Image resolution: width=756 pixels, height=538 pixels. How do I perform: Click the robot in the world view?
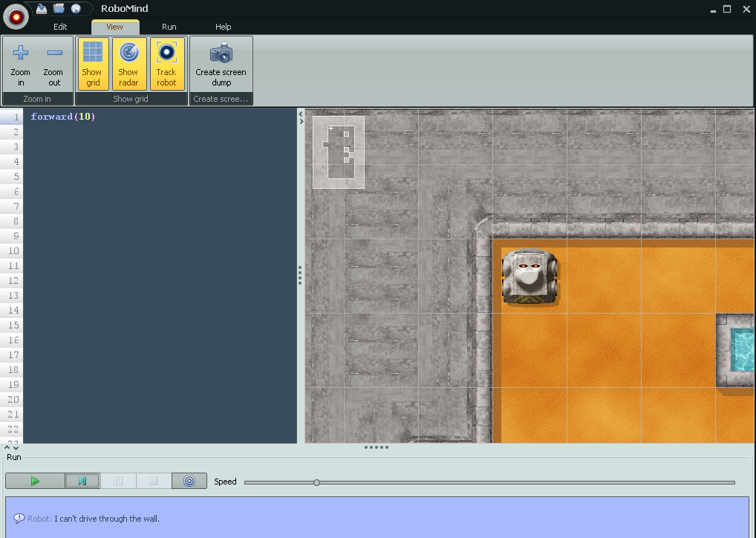(x=529, y=276)
